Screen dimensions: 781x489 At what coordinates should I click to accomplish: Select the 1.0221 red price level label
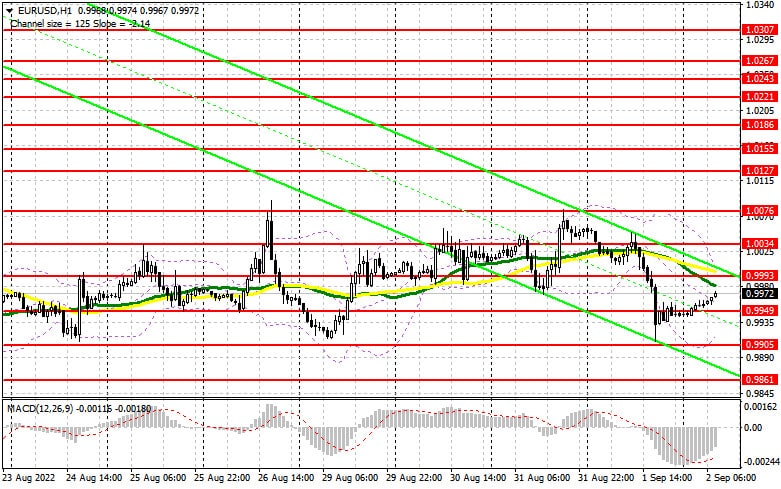(x=759, y=97)
